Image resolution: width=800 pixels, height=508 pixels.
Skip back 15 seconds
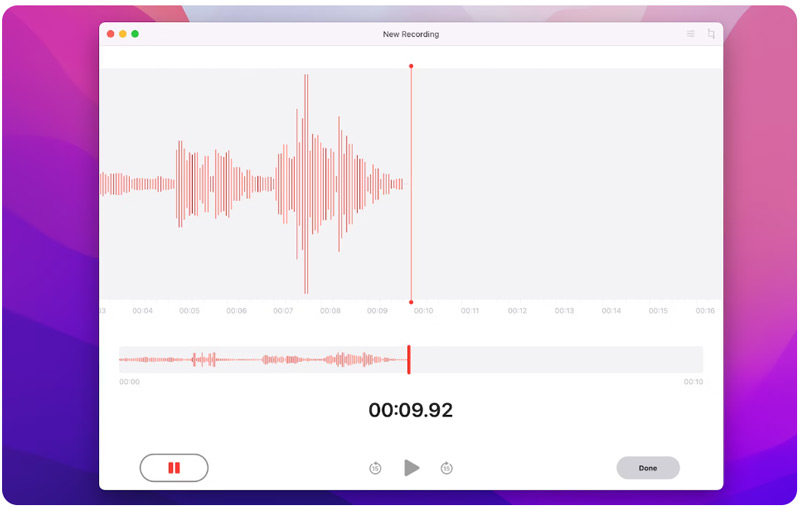pyautogui.click(x=375, y=468)
